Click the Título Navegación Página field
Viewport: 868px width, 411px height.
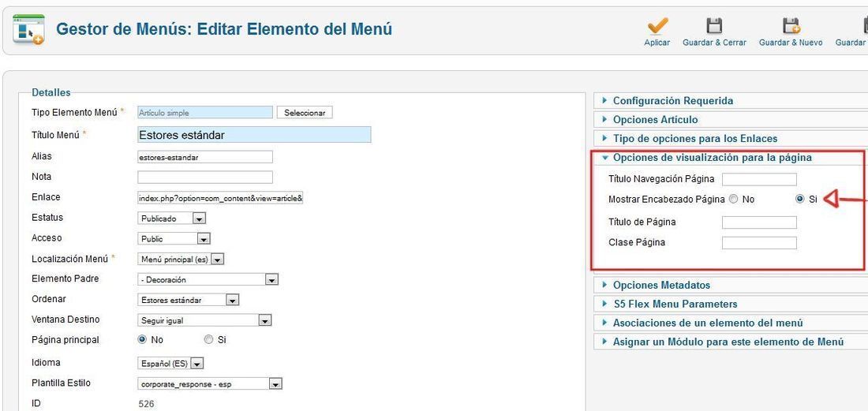point(759,179)
